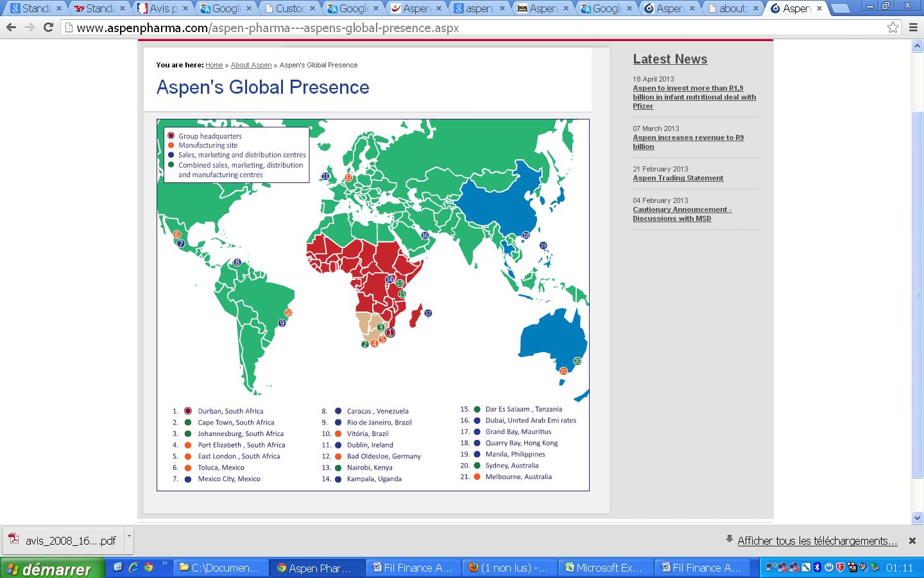Bookmark this page with the star icon
This screenshot has height=578, width=924.
893,28
